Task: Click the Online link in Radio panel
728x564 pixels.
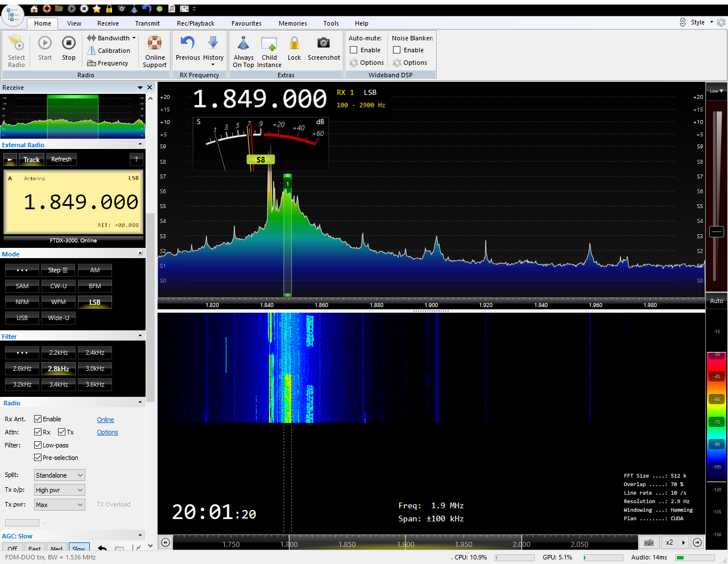Action: pos(105,420)
